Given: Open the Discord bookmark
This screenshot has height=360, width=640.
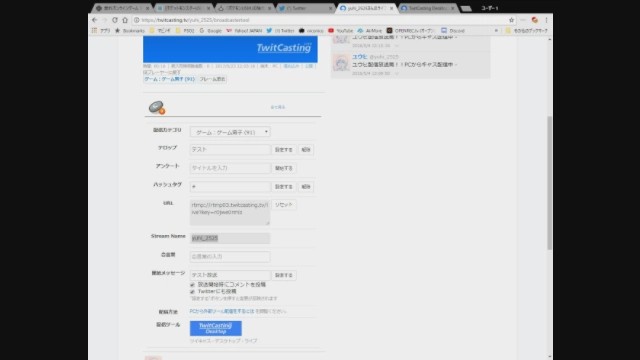Looking at the screenshot, I should (453, 31).
